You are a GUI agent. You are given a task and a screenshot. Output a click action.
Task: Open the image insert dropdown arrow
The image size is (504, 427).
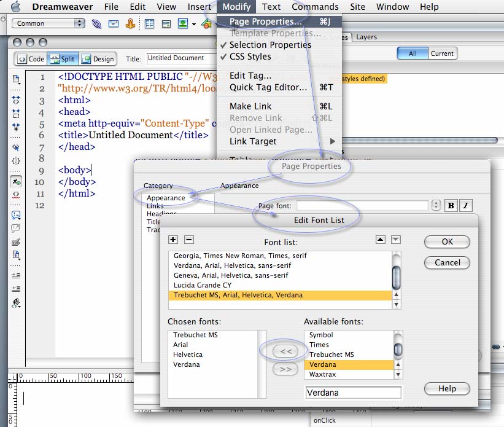(194, 24)
